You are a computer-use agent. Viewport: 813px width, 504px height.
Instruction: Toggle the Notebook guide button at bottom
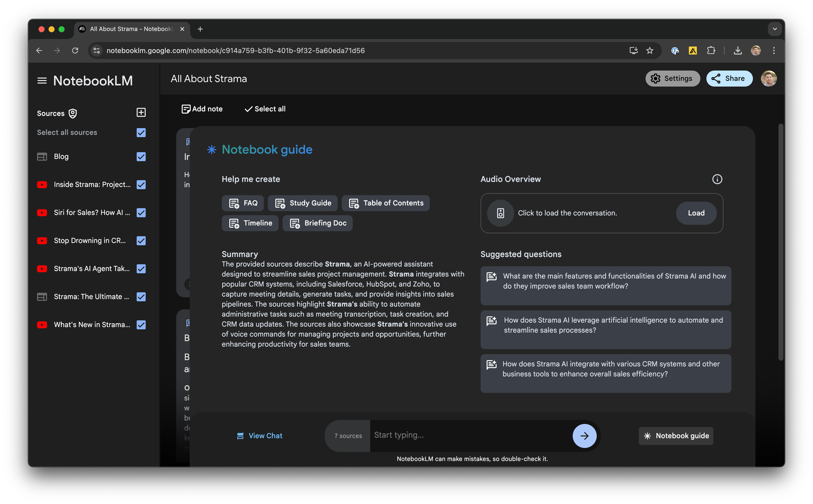point(676,436)
